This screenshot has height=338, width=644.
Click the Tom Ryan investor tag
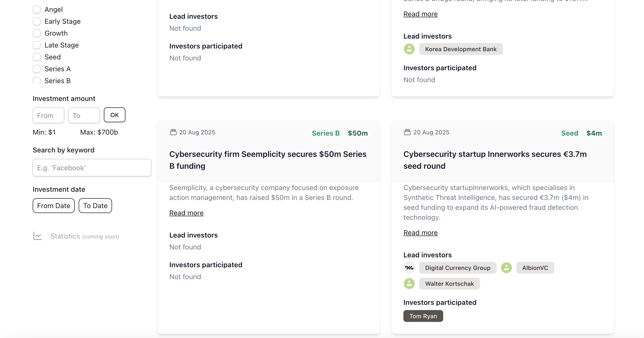[x=423, y=316]
